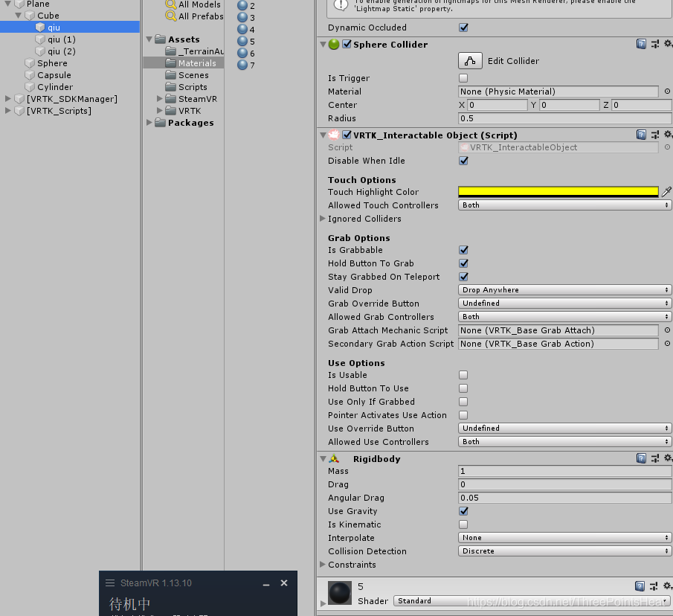Open Sphere Collider help reference icon
673x616 pixels.
pyautogui.click(x=641, y=44)
